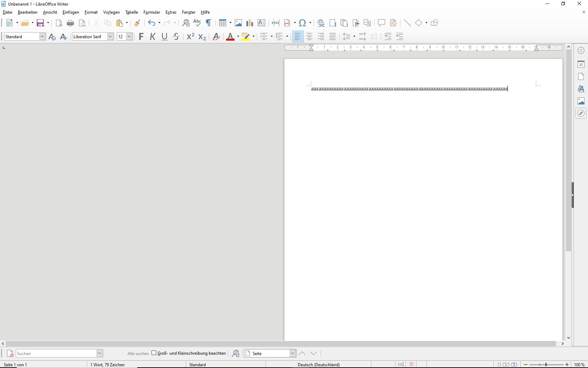Open font size 12 dropdown

coord(129,36)
